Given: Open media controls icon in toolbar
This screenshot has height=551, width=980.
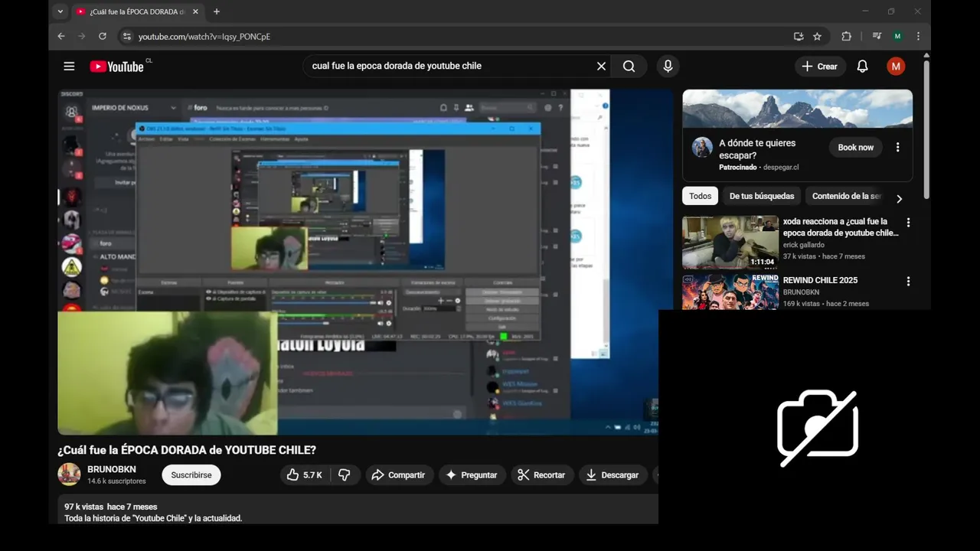Looking at the screenshot, I should (x=877, y=36).
